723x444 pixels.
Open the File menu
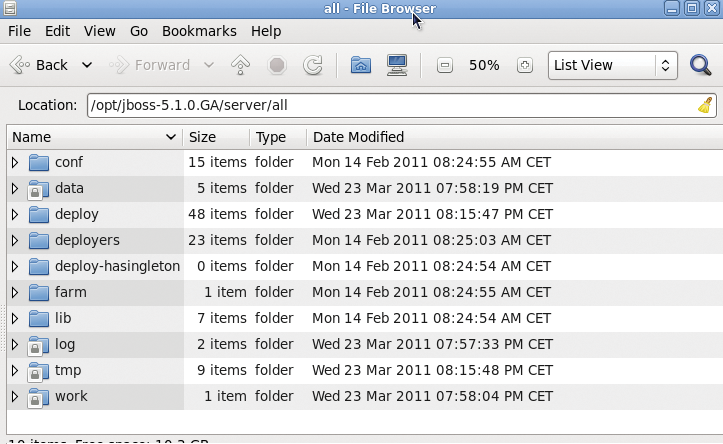19,31
